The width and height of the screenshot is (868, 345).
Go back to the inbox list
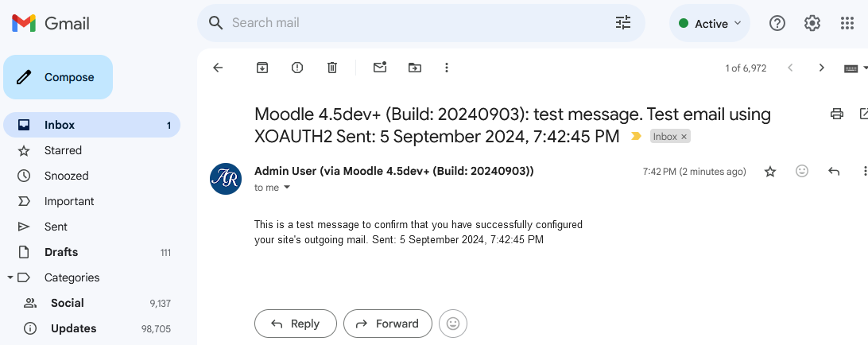tap(218, 68)
